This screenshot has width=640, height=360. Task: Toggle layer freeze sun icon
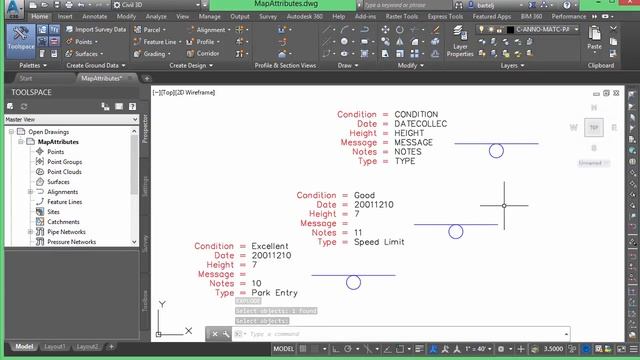coord(490,29)
